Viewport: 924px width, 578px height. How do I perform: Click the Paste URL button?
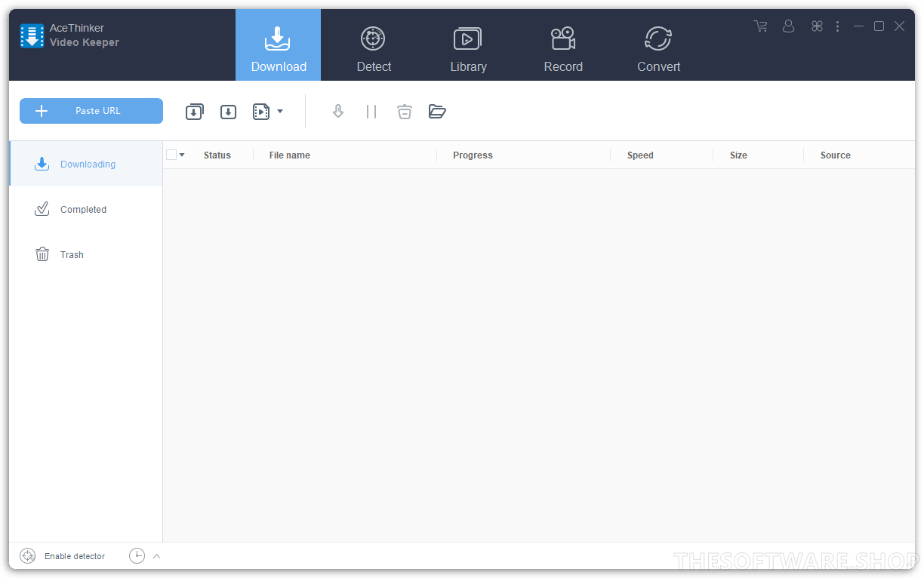91,111
